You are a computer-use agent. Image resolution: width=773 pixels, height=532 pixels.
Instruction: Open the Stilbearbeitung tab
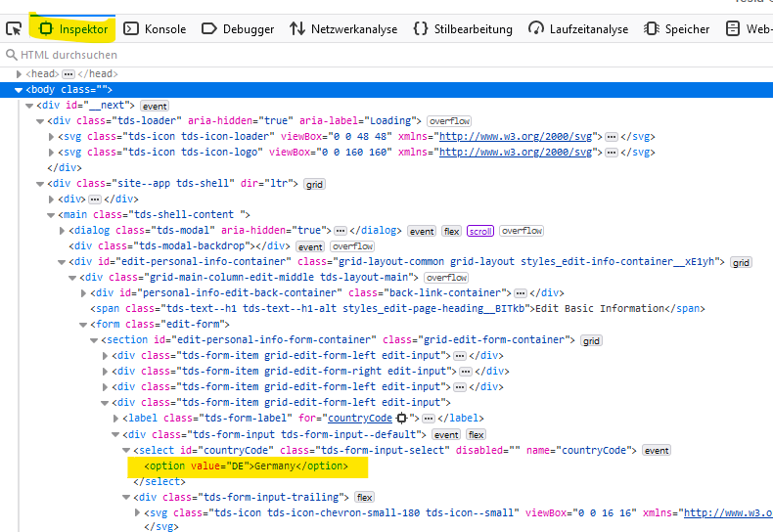(463, 29)
